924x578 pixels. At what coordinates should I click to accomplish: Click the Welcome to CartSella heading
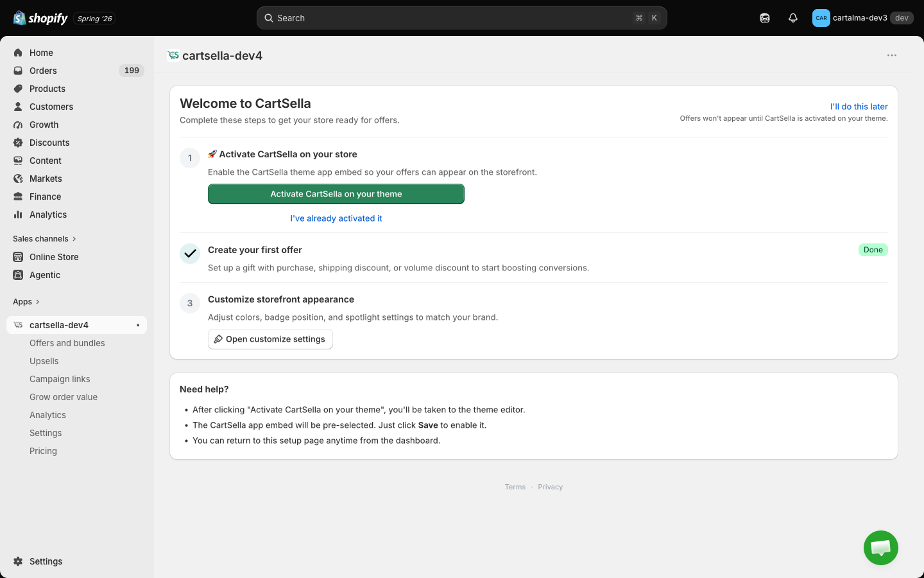click(245, 103)
